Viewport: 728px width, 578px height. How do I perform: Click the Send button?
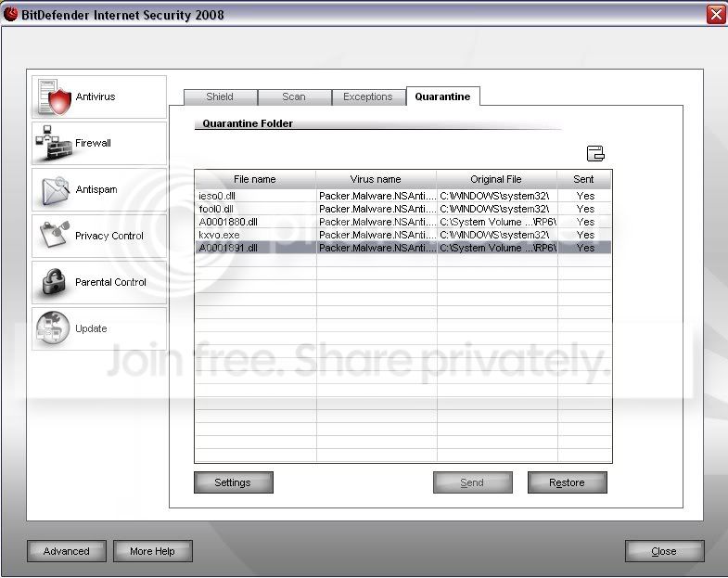coord(472,482)
